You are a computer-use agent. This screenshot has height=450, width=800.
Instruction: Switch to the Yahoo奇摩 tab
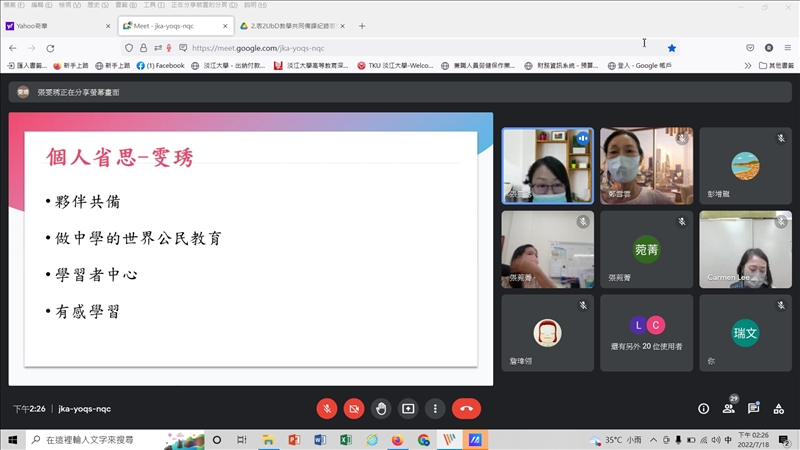click(x=55, y=26)
